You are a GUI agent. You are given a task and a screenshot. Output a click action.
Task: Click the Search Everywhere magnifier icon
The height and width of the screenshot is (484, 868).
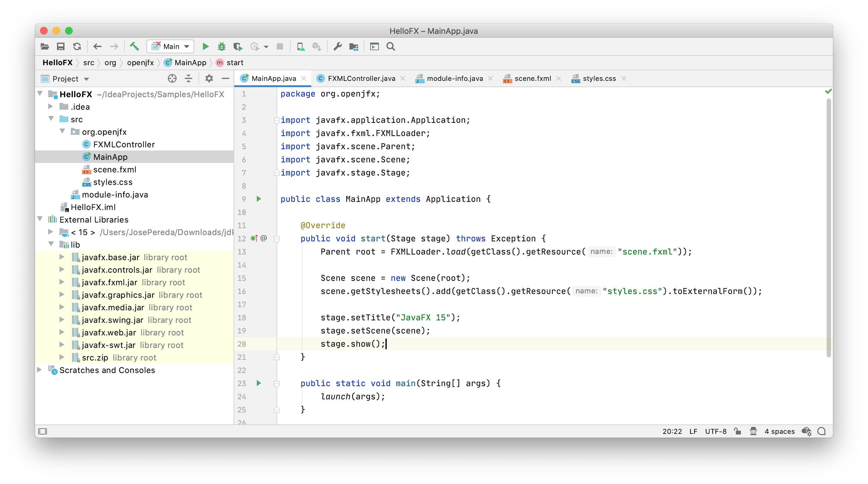pos(390,46)
